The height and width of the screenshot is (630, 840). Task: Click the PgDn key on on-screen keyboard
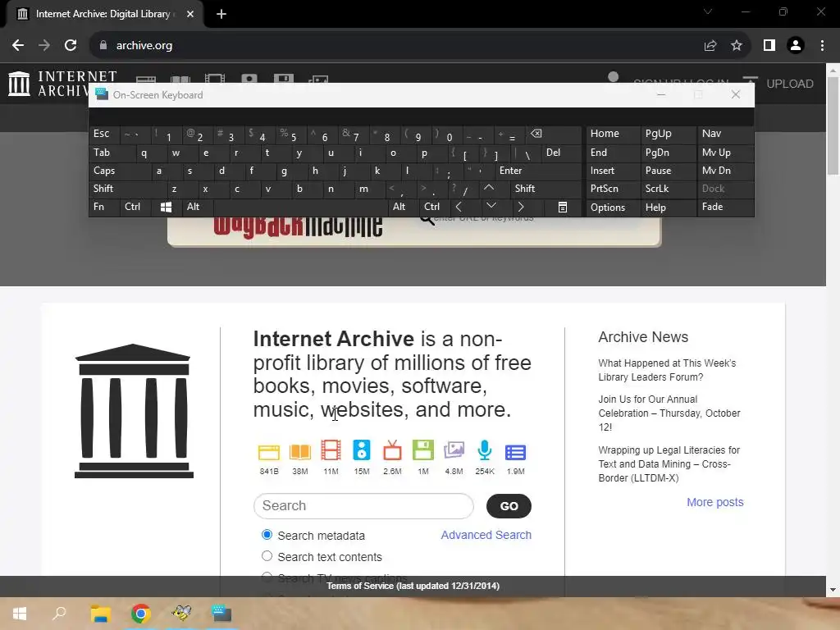click(668, 153)
